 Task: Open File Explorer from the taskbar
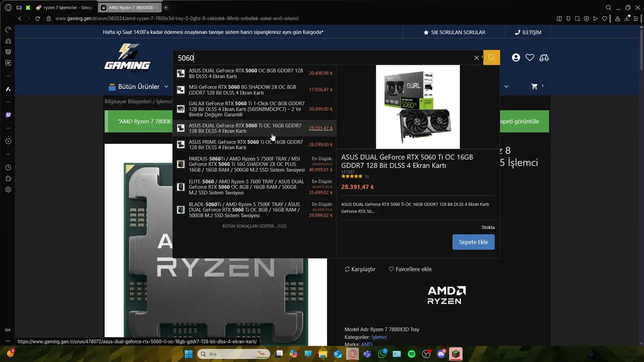tap(323, 354)
